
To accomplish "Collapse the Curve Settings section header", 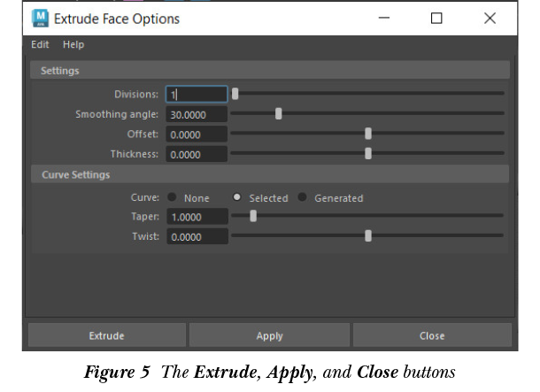I will [x=76, y=175].
